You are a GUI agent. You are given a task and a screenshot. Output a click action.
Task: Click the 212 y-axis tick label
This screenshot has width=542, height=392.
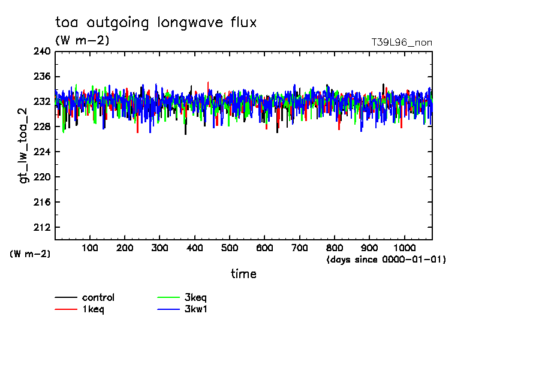(41, 227)
